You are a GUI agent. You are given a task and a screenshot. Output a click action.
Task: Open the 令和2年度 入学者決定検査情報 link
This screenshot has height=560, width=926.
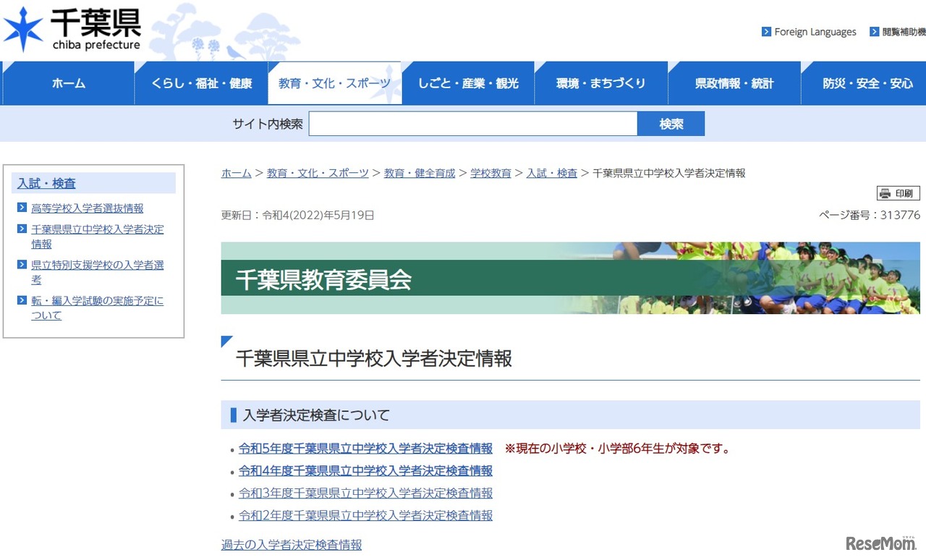tap(365, 516)
